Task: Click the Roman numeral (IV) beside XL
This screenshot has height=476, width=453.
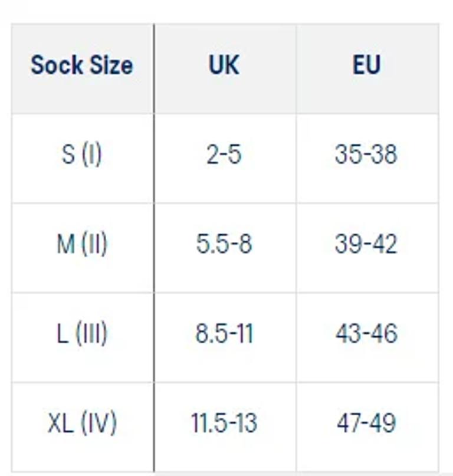Action: [x=99, y=423]
